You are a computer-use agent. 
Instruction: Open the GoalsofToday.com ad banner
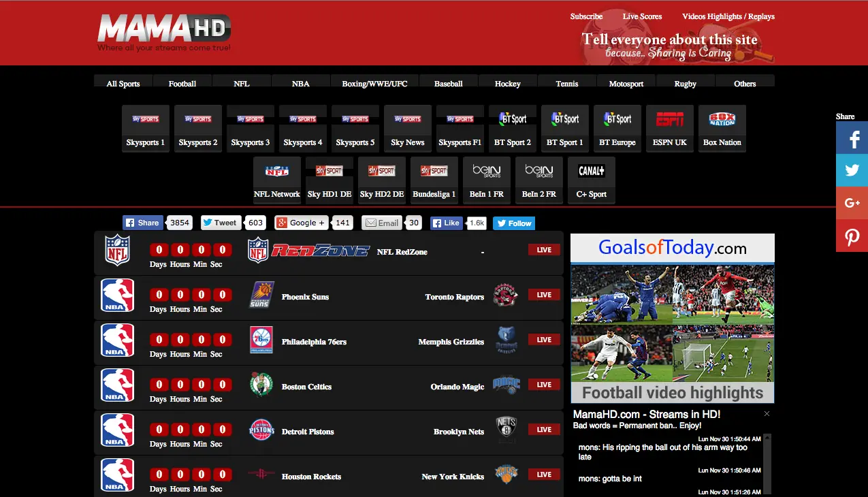click(673, 319)
